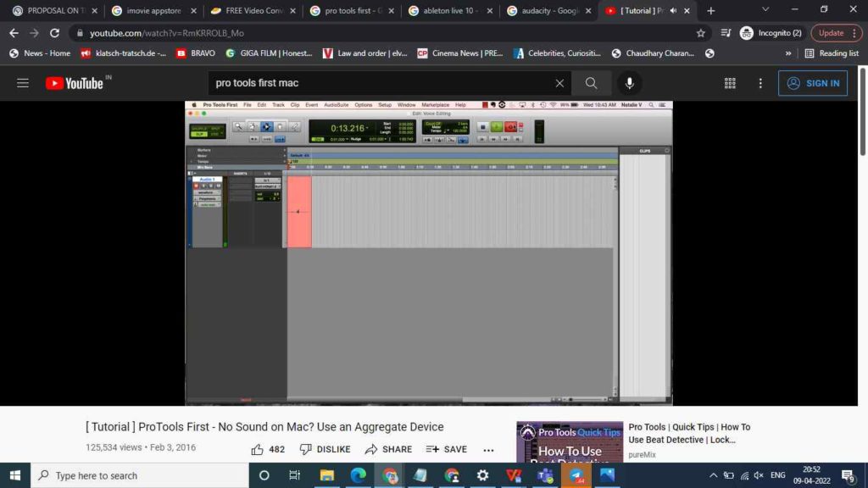Clear the YouTube search text
The height and width of the screenshot is (488, 868).
pyautogui.click(x=559, y=83)
